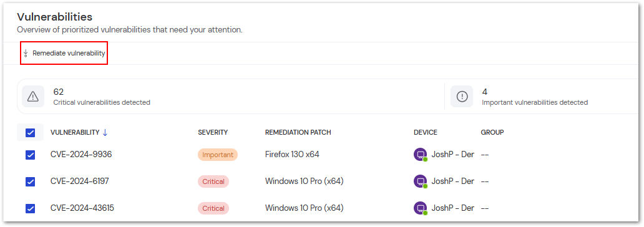Open the CVE-2024-9936 vulnerability entry
Screen dimensions: 644x227
click(x=81, y=155)
